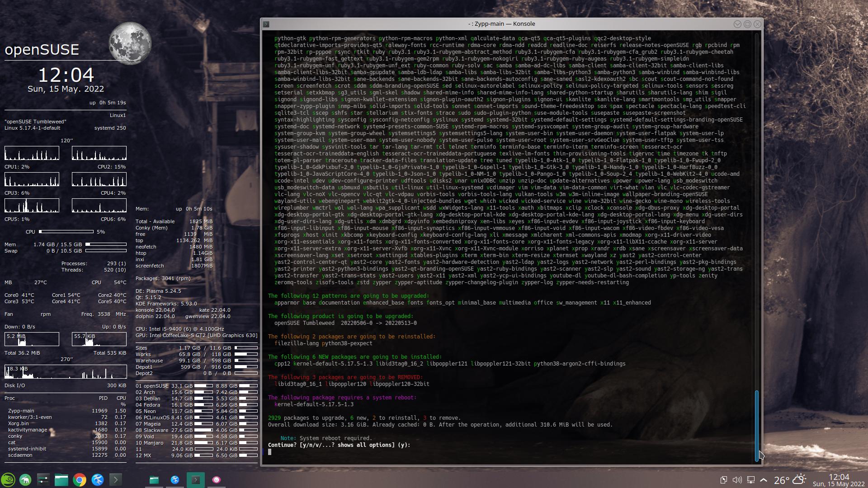Click the Mem 1.74 GiB usage bar

pos(106,244)
